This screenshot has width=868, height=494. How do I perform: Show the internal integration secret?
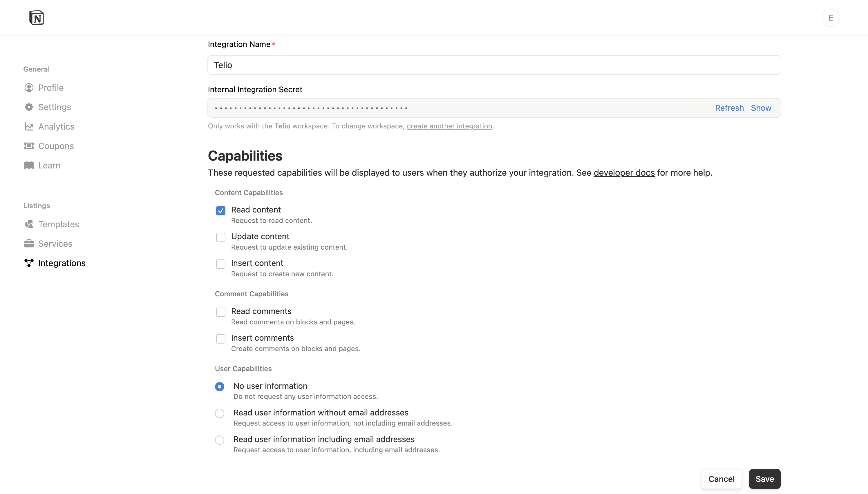click(x=761, y=108)
